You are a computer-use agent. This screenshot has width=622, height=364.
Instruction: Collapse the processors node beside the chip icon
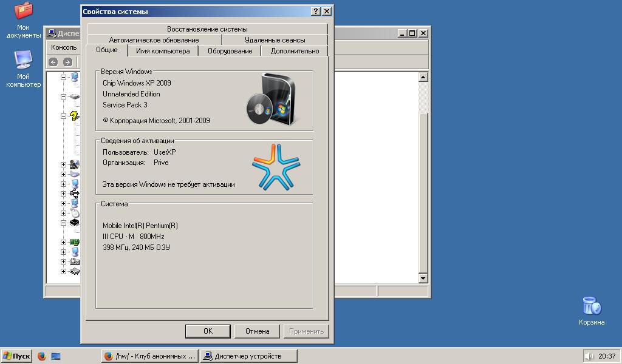[64, 223]
